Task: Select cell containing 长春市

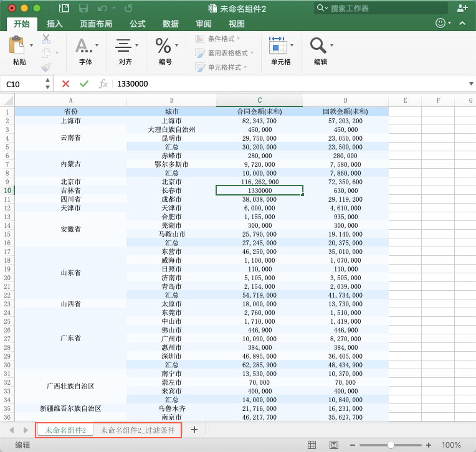Action: (171, 191)
